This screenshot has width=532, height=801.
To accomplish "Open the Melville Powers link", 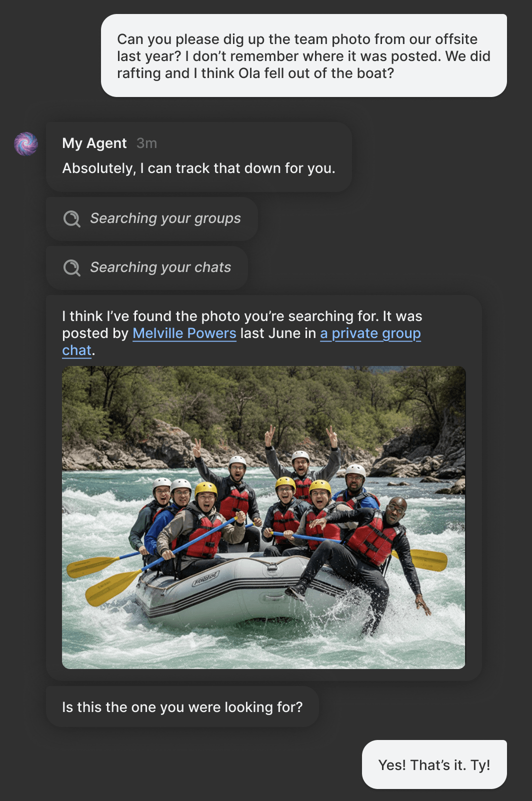I will 184,333.
